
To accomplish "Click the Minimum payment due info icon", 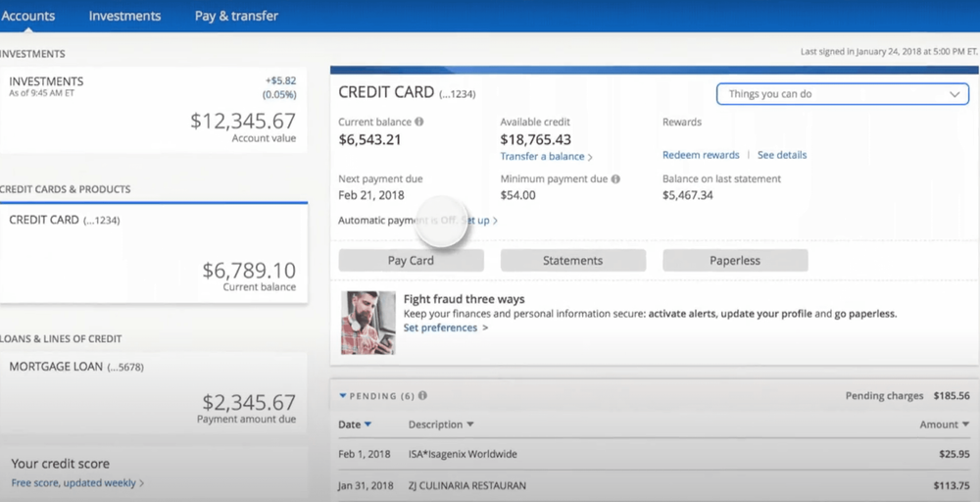I will point(615,179).
